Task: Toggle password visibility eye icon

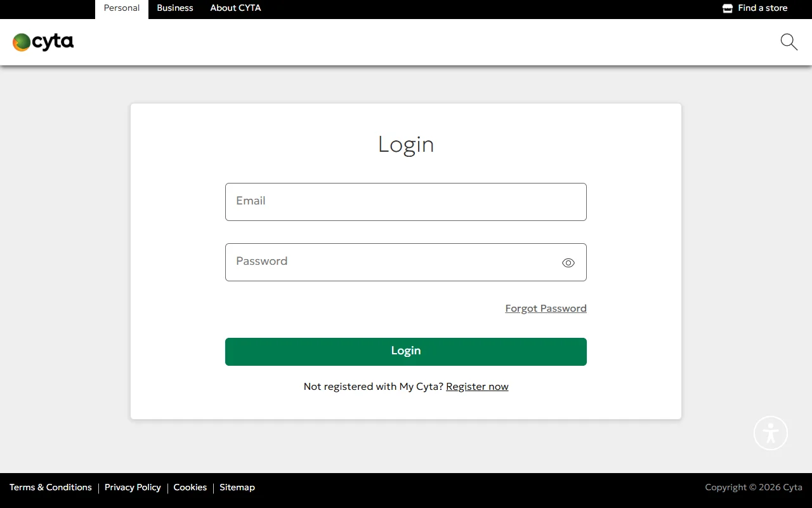Action: coord(568,263)
